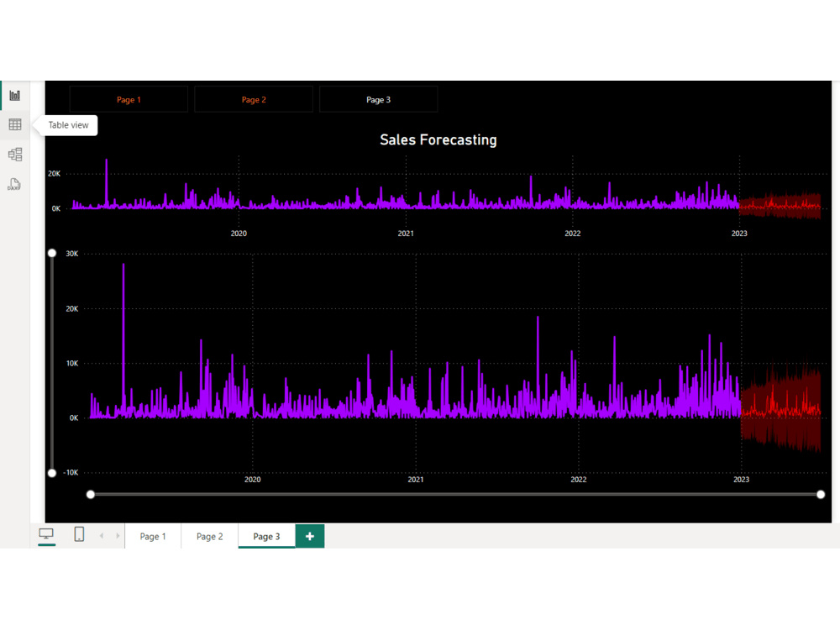Click the Page 1 navigator button on canvas
Viewport: 840px width, 630px height.
pyautogui.click(x=129, y=98)
